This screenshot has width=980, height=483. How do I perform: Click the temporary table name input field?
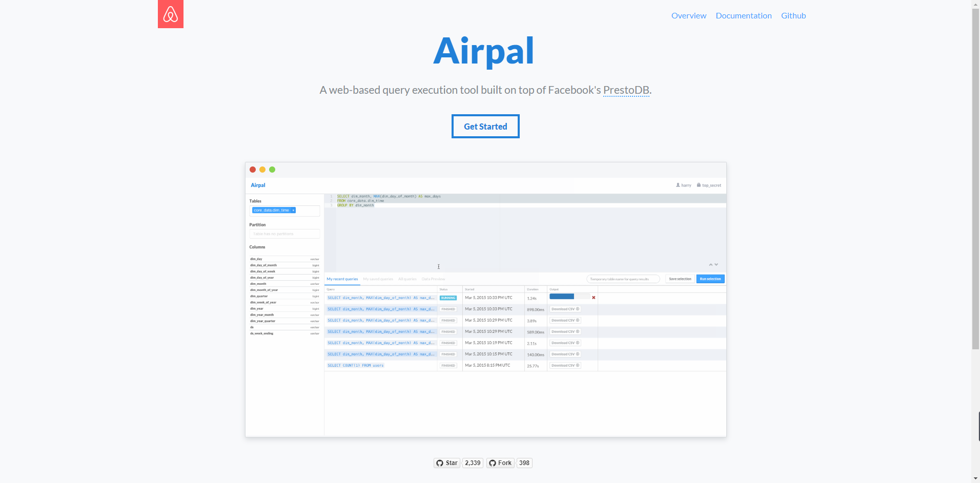(623, 279)
